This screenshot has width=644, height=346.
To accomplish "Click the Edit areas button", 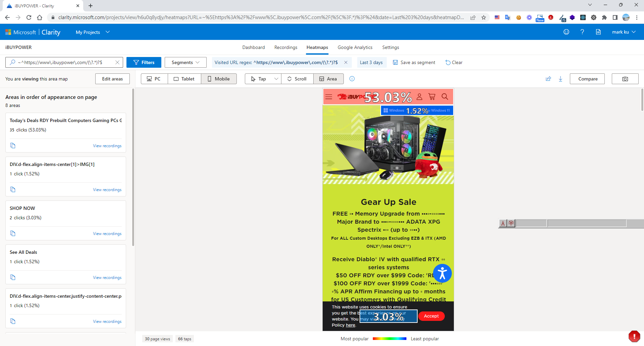I will click(x=112, y=79).
